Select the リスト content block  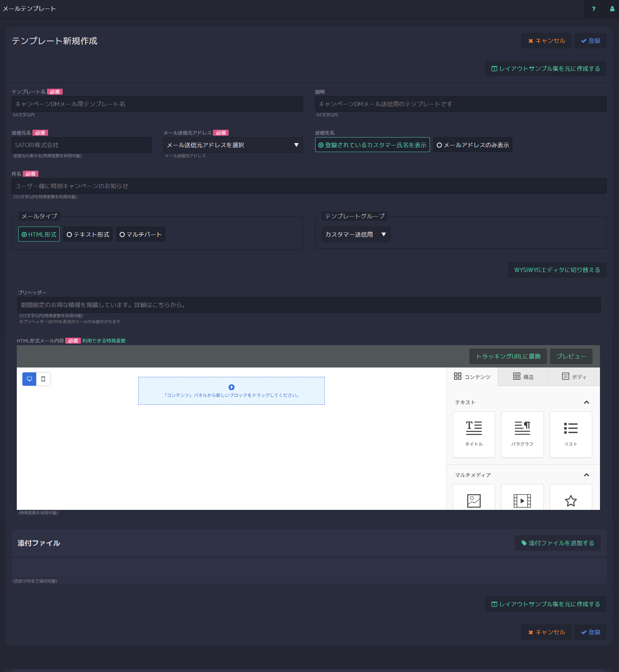[571, 434]
